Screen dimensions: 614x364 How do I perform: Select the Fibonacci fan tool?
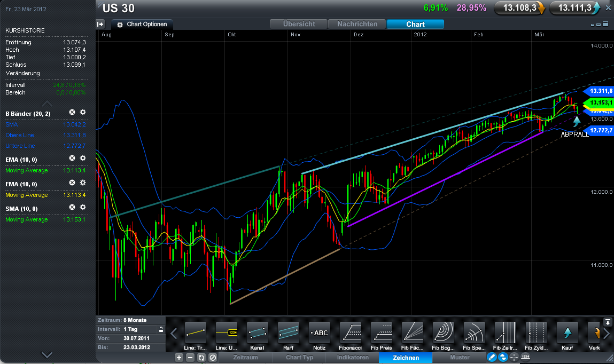(413, 333)
